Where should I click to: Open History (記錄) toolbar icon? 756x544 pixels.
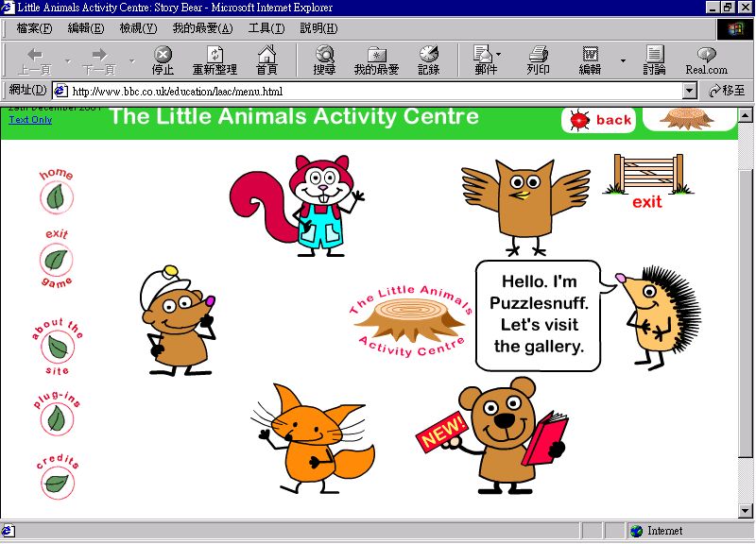429,61
